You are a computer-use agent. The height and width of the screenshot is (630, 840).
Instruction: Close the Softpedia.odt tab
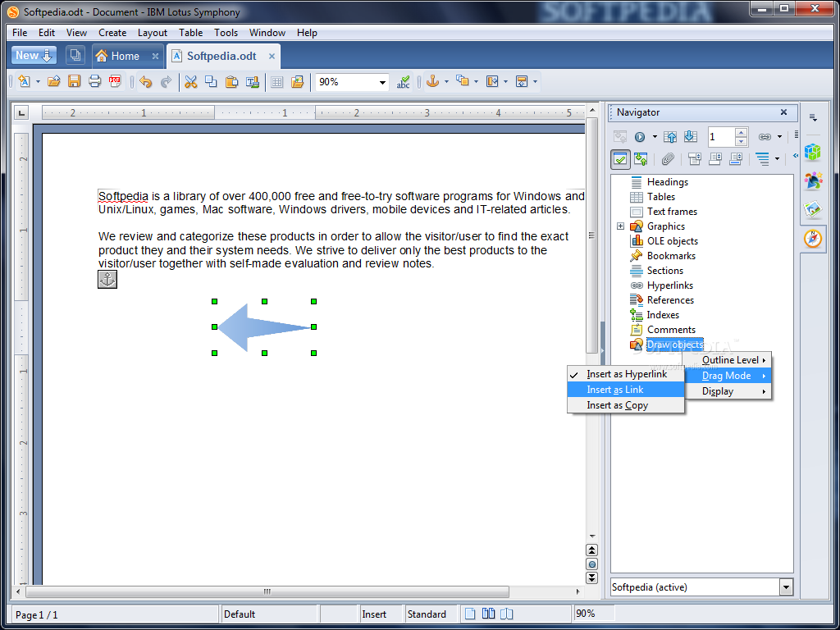(272, 56)
